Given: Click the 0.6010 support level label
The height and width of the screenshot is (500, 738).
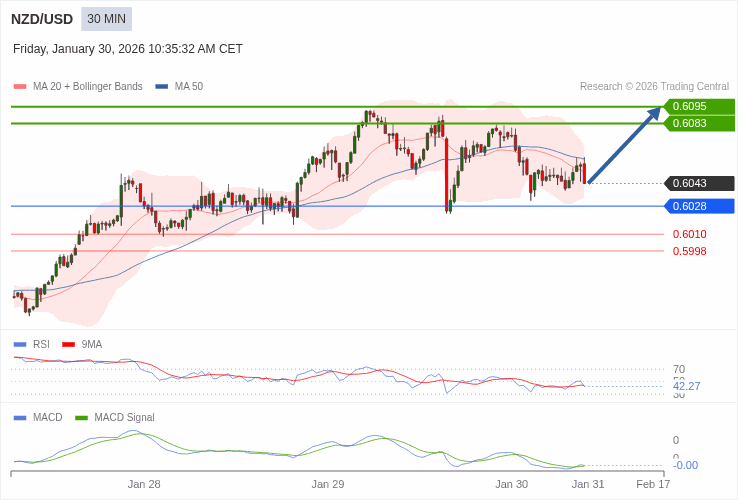Looking at the screenshot, I should [x=689, y=234].
